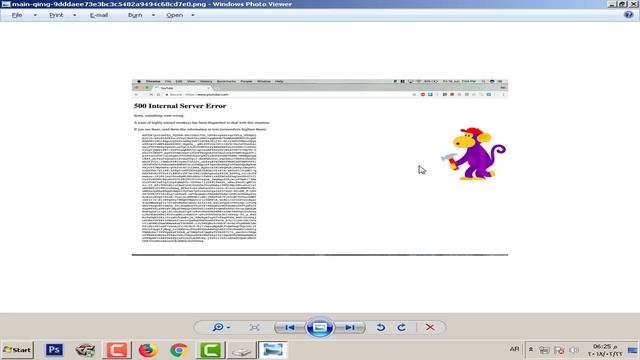Open the File menu
640x360 pixels.
pyautogui.click(x=17, y=15)
